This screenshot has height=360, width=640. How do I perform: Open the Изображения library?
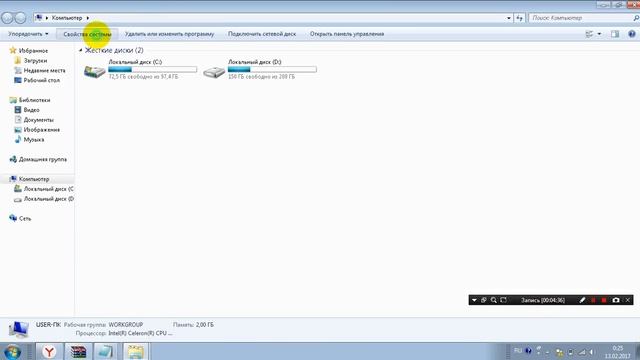(x=42, y=130)
